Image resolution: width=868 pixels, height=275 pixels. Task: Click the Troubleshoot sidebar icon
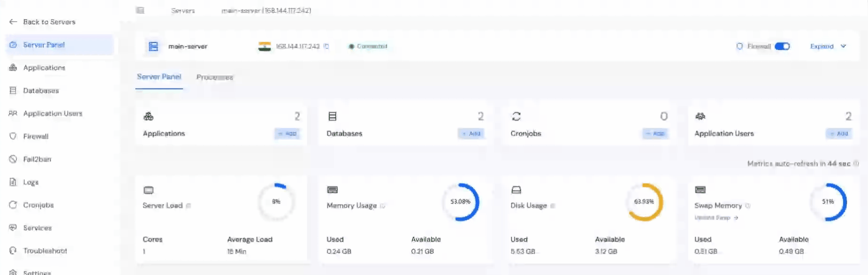click(13, 251)
